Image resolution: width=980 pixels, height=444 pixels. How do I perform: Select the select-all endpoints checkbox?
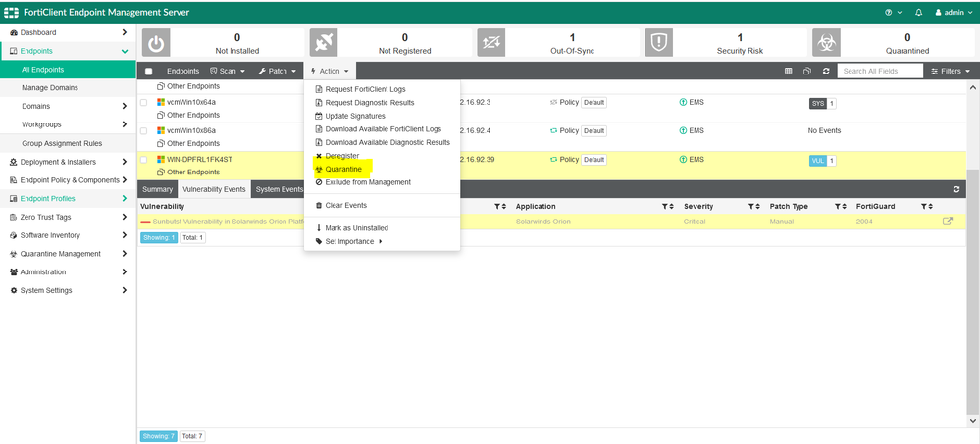pos(149,72)
